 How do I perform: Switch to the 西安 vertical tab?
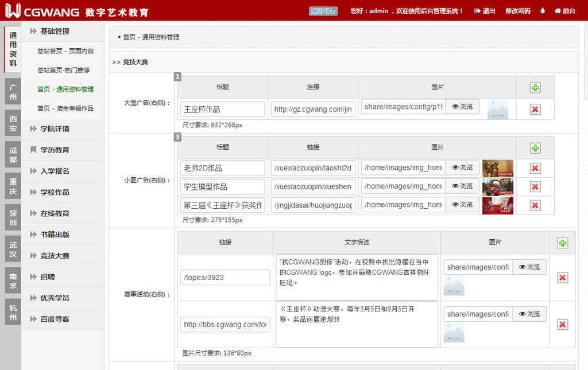click(13, 123)
